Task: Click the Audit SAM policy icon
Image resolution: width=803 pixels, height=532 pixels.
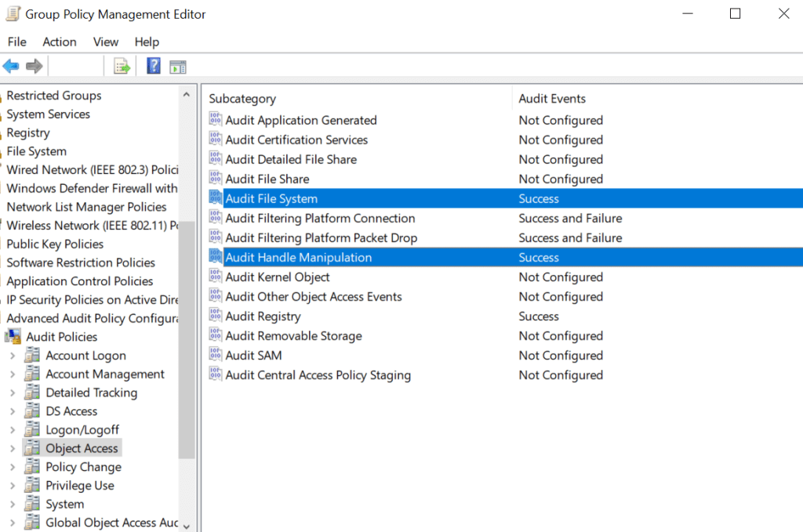Action: point(216,355)
